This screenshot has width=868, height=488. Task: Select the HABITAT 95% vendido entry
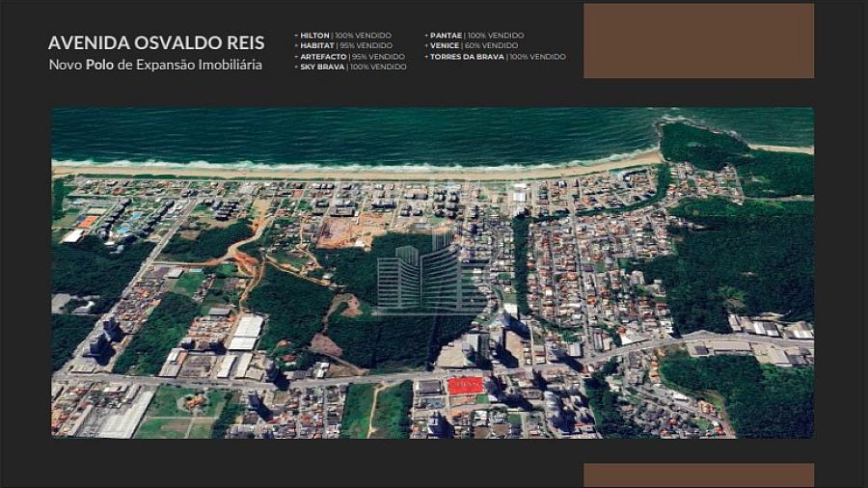click(x=345, y=45)
